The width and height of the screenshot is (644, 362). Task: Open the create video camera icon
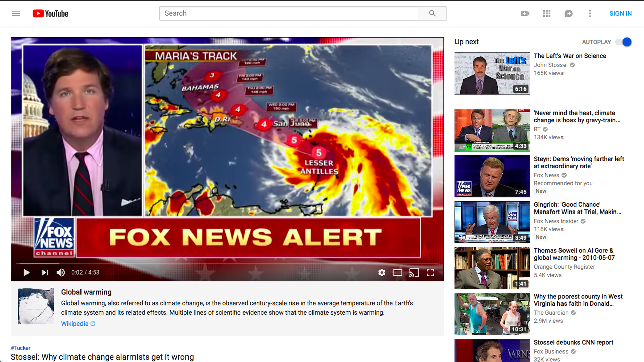coord(525,13)
